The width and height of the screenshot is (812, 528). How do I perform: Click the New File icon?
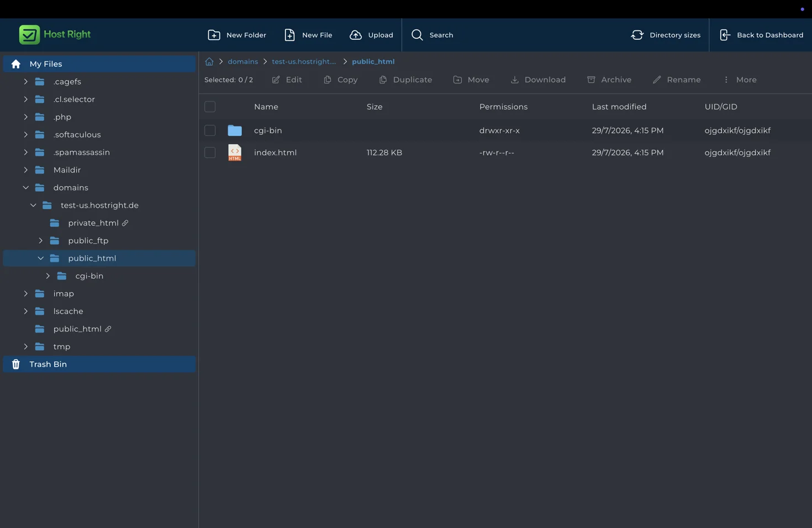[x=289, y=35]
